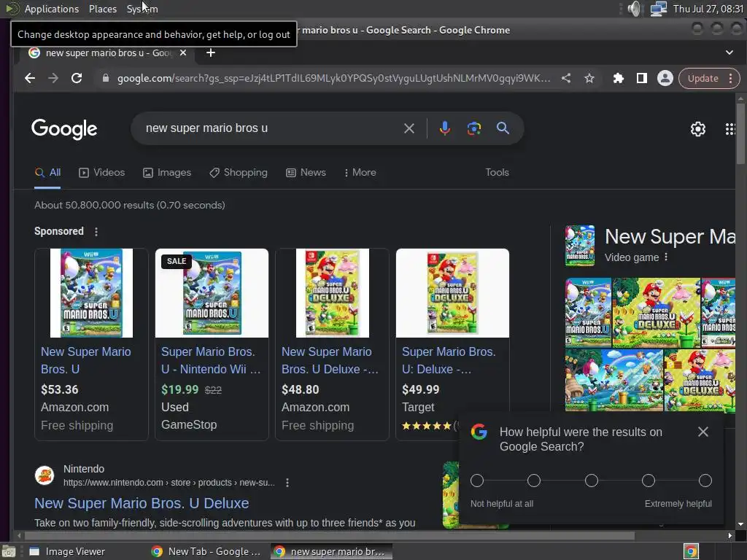Click the horizontal scrollbar at page bottom
Image resolution: width=747 pixels, height=560 pixels.
click(x=329, y=536)
